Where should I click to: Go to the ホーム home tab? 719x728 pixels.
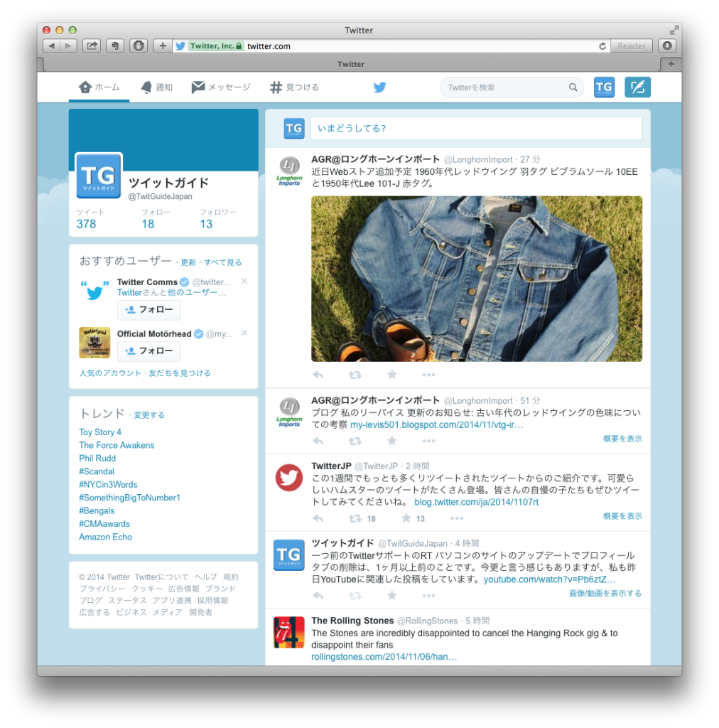99,87
